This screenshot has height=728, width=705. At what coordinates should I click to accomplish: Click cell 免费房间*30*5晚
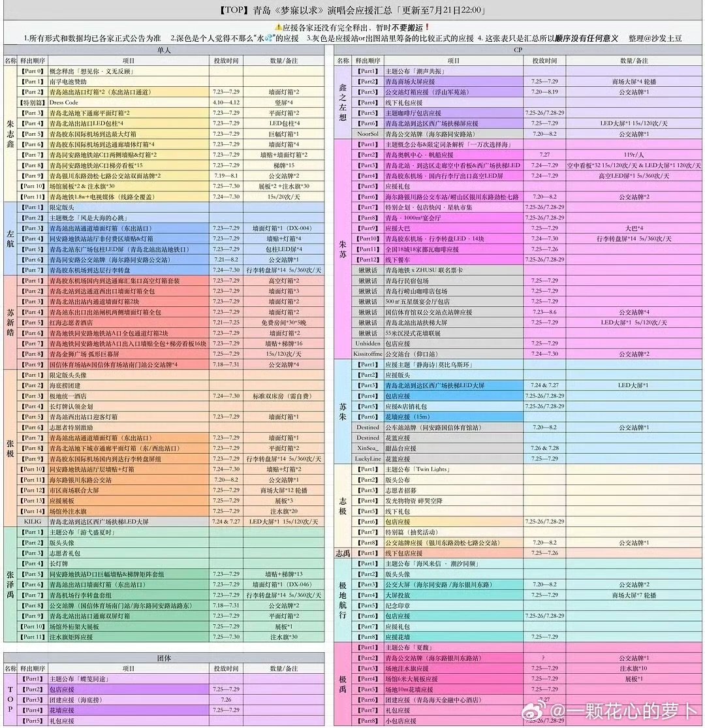(x=284, y=323)
